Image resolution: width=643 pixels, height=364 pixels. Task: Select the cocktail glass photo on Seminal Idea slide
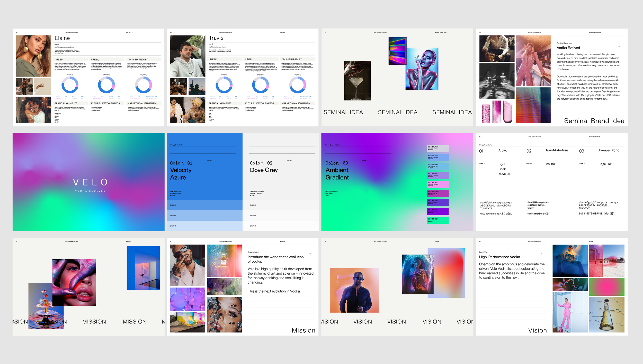click(x=357, y=80)
